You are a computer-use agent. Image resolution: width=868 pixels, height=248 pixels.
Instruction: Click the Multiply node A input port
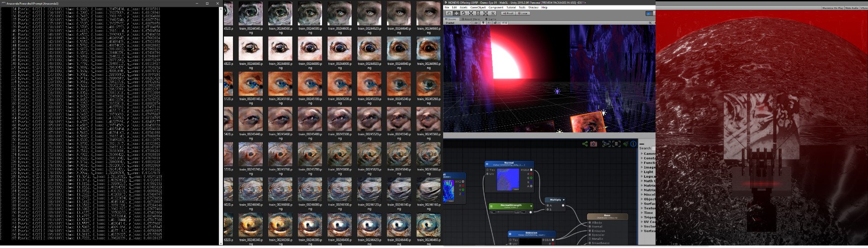548,206
